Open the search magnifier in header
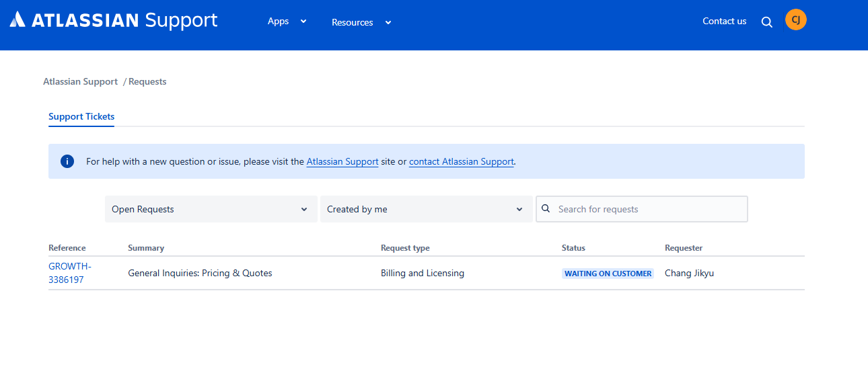 pos(767,22)
